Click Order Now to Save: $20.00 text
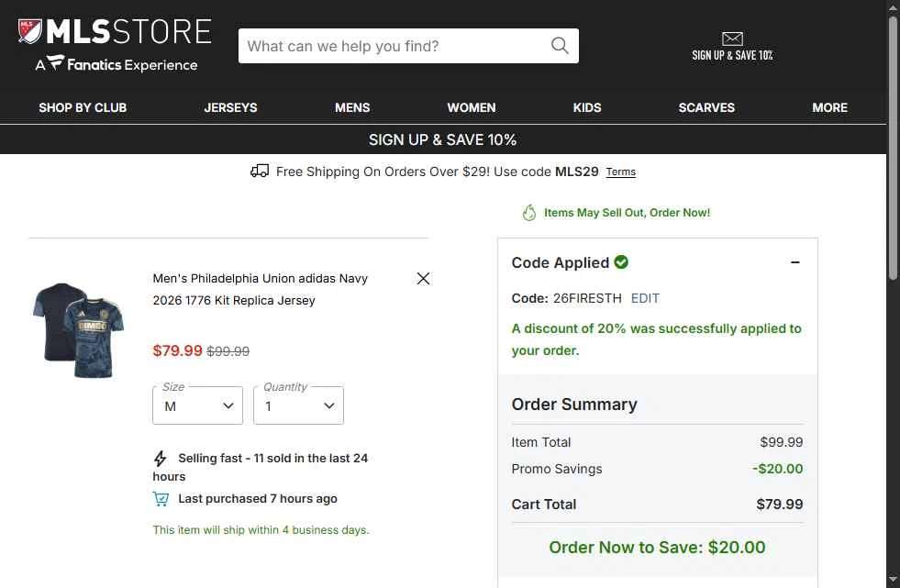This screenshot has width=900, height=588. (x=657, y=548)
